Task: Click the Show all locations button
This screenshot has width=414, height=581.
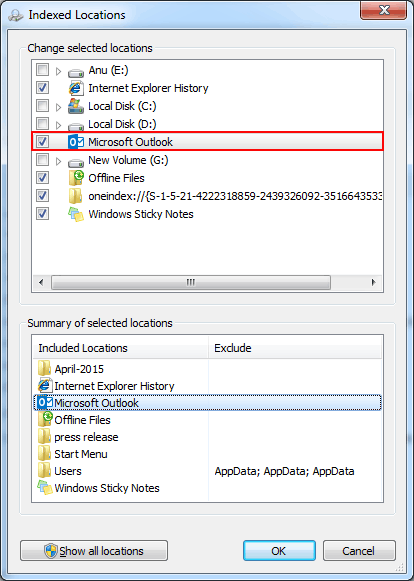Action: (x=94, y=551)
